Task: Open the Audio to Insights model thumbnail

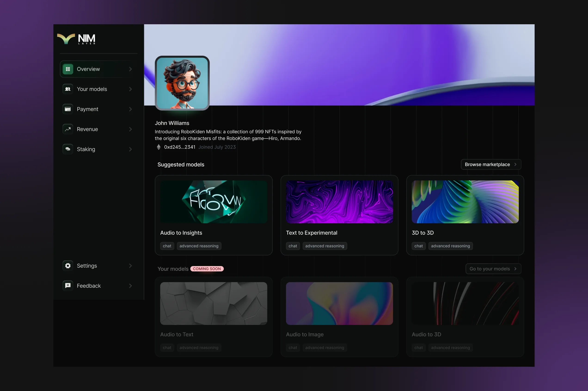Action: pos(214,202)
